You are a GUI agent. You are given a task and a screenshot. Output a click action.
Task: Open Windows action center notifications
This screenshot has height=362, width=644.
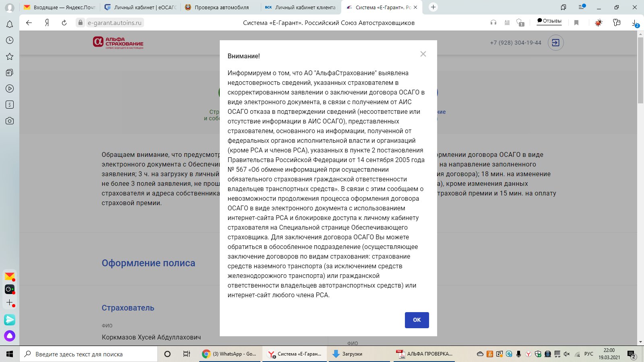632,354
